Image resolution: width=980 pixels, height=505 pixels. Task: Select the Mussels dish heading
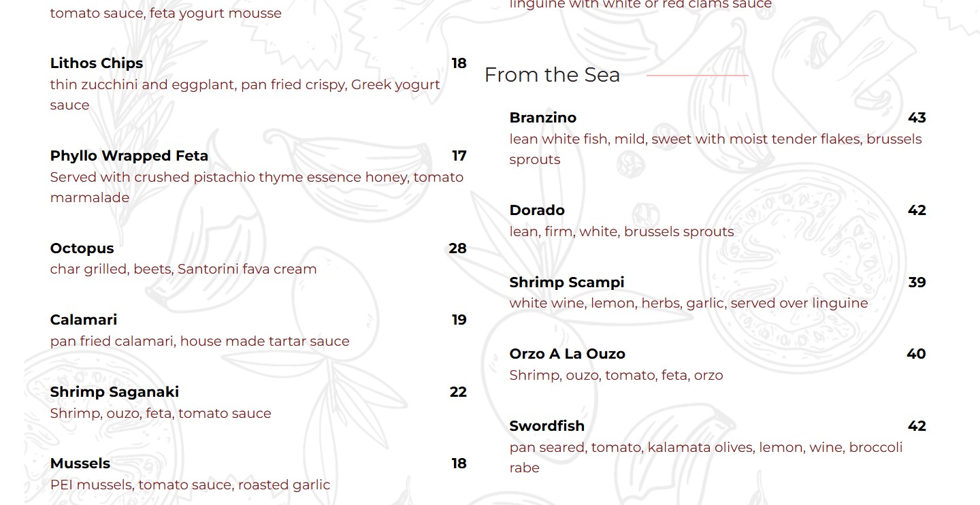click(x=80, y=463)
